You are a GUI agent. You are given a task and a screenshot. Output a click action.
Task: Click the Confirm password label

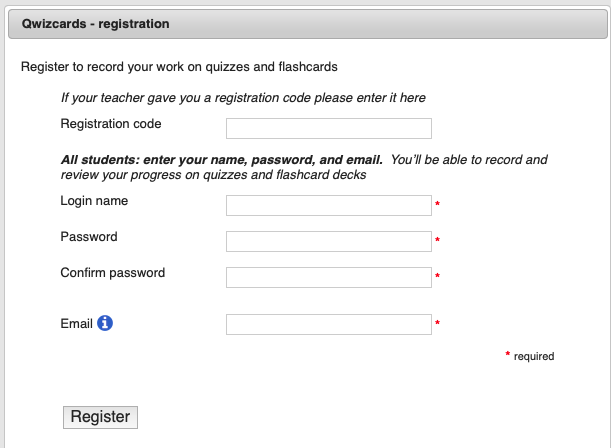113,273
